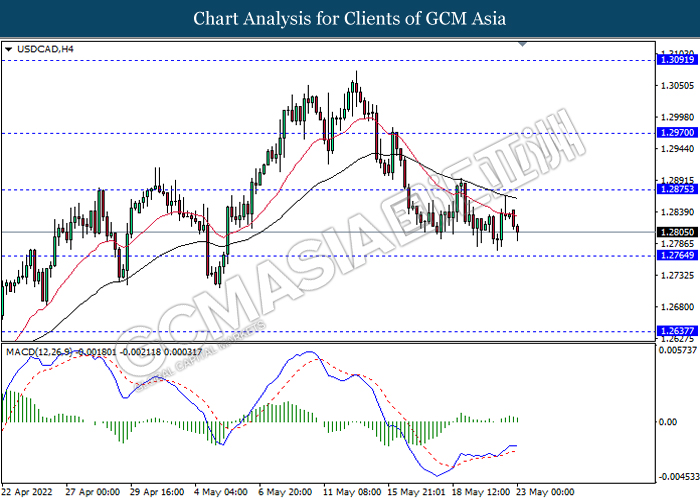Click the current price 1.28050 label

click(677, 232)
